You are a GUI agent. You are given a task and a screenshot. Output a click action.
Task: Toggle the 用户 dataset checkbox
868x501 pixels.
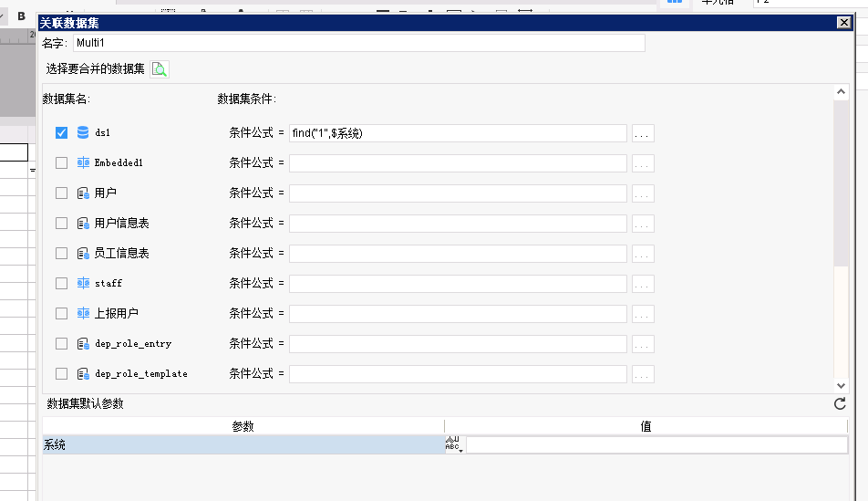click(61, 193)
